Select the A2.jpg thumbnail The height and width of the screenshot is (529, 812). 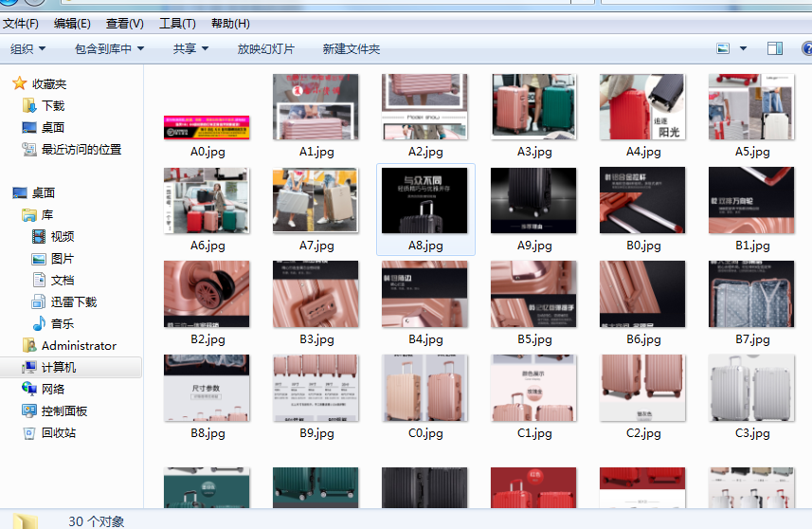424,106
